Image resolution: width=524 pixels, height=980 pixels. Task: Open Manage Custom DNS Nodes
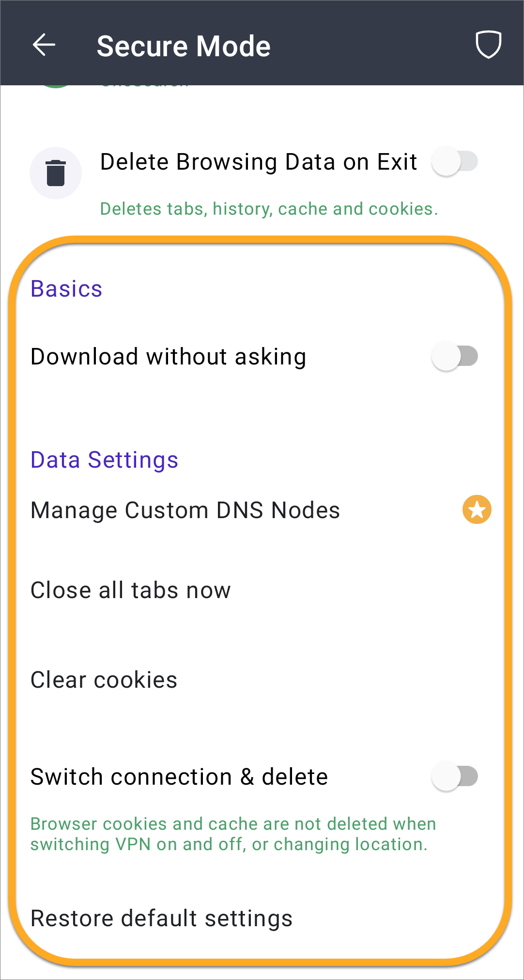coord(262,510)
